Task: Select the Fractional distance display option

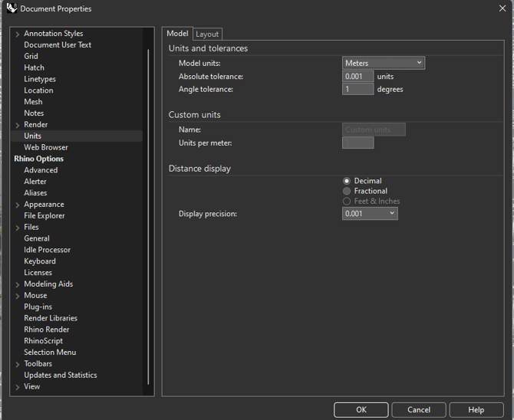Action: (347, 191)
